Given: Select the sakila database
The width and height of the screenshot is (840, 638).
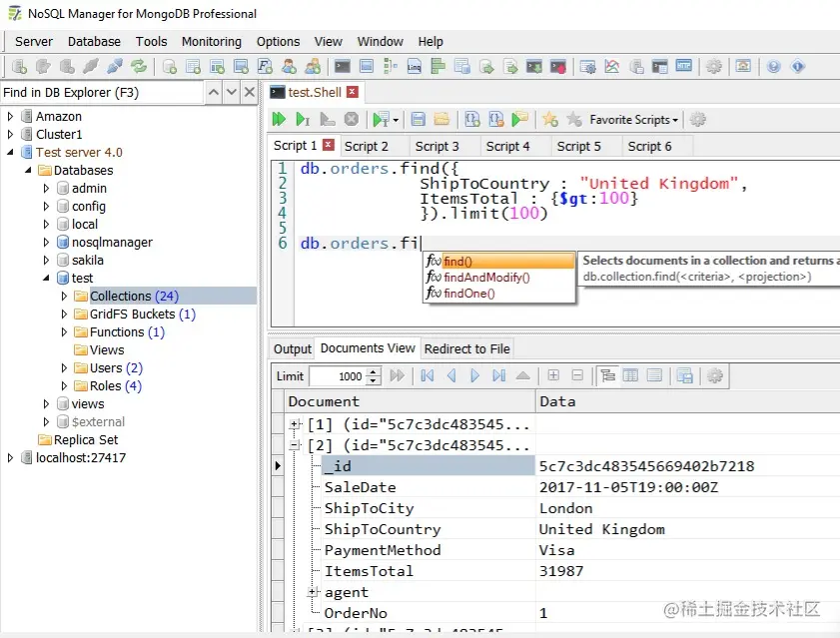Looking at the screenshot, I should pos(87,260).
